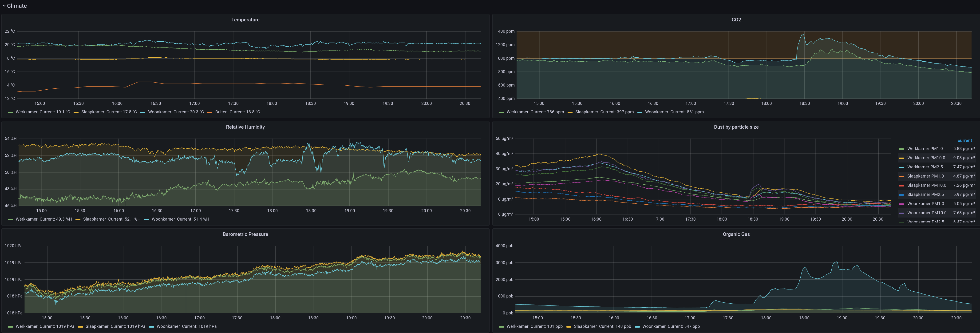Screen dimensions: 980x333
Task: Click orange Slaapkamer PM1.0 color swatch
Action: pyautogui.click(x=901, y=177)
